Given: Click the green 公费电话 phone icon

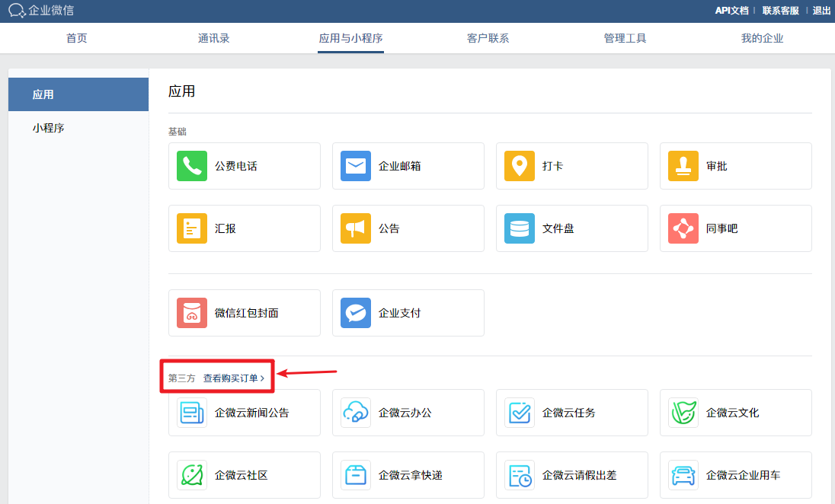Looking at the screenshot, I should [x=192, y=166].
